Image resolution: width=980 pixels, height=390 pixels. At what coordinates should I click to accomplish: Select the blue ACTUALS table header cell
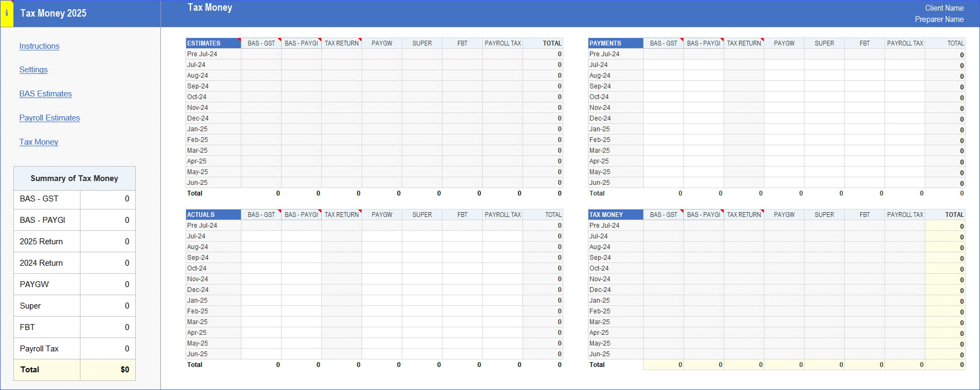coord(213,215)
